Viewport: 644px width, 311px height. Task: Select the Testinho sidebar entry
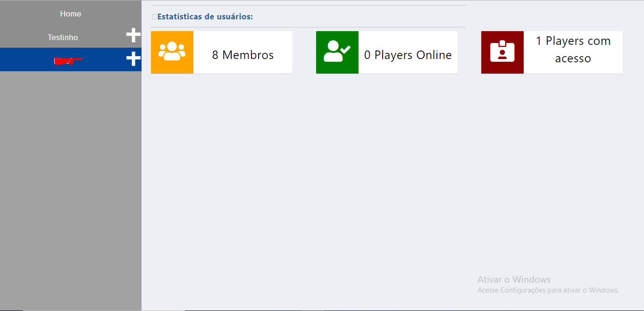tap(63, 37)
